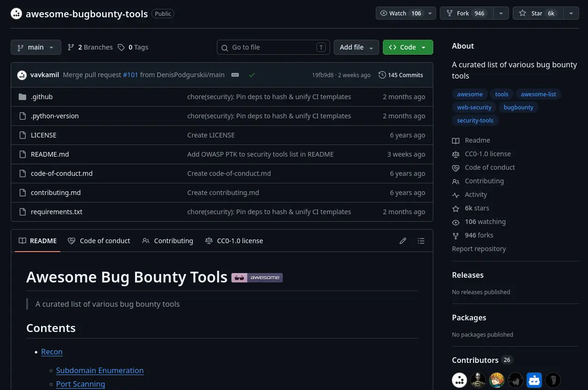
Task: Open the main branch selector
Action: 36,47
